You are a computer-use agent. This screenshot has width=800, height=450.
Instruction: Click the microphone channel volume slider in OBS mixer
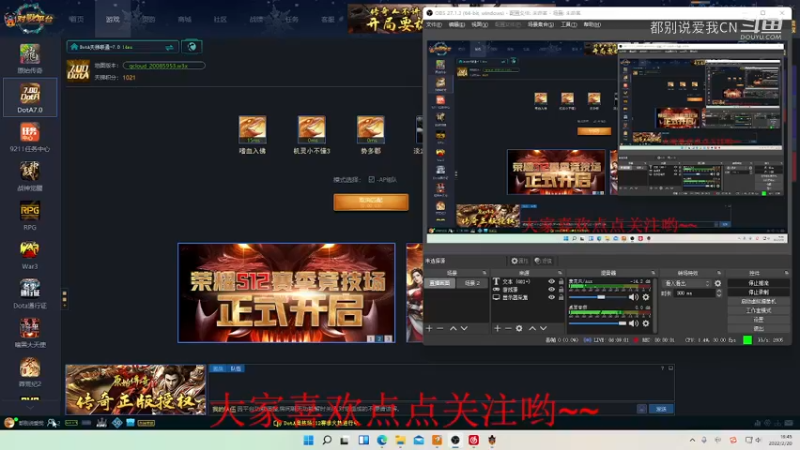coord(597,297)
